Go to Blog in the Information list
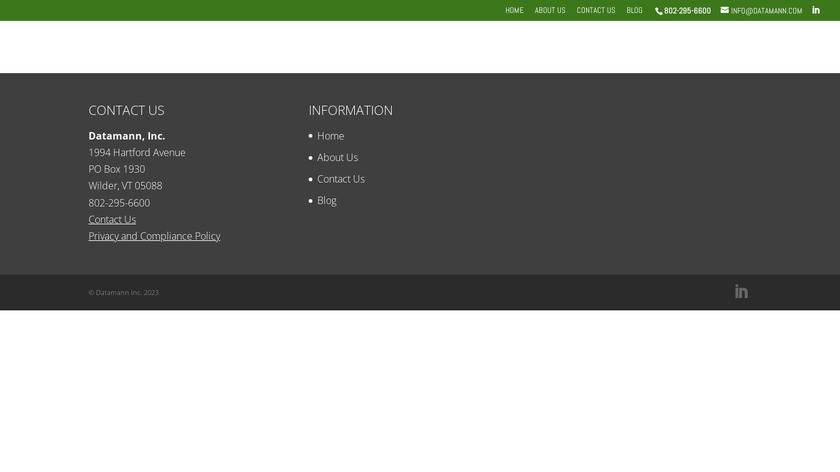The width and height of the screenshot is (840, 472). click(x=327, y=200)
